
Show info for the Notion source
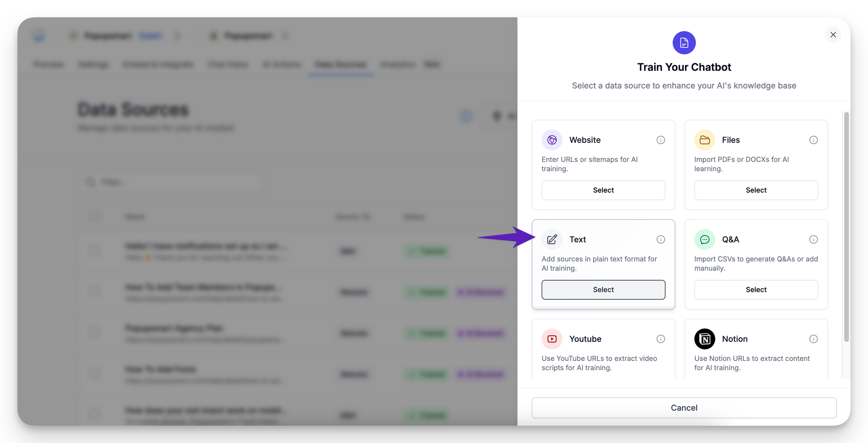813,339
